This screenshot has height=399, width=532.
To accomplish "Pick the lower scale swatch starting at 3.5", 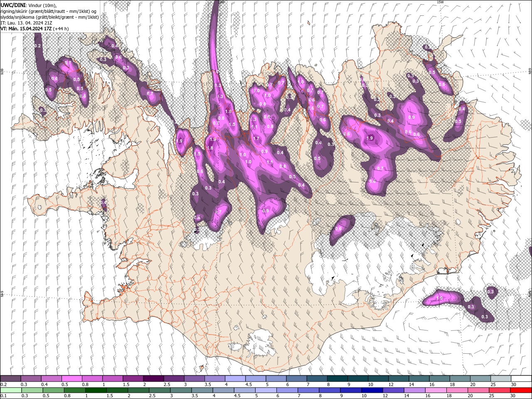I will 202,390.
